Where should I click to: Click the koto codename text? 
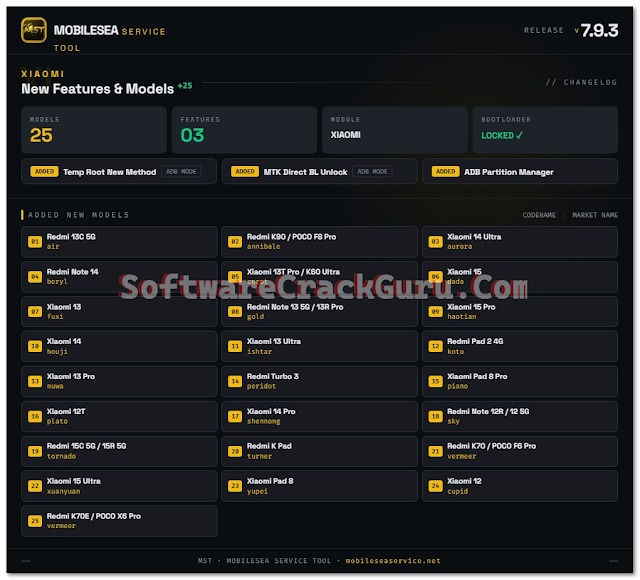pos(456,351)
